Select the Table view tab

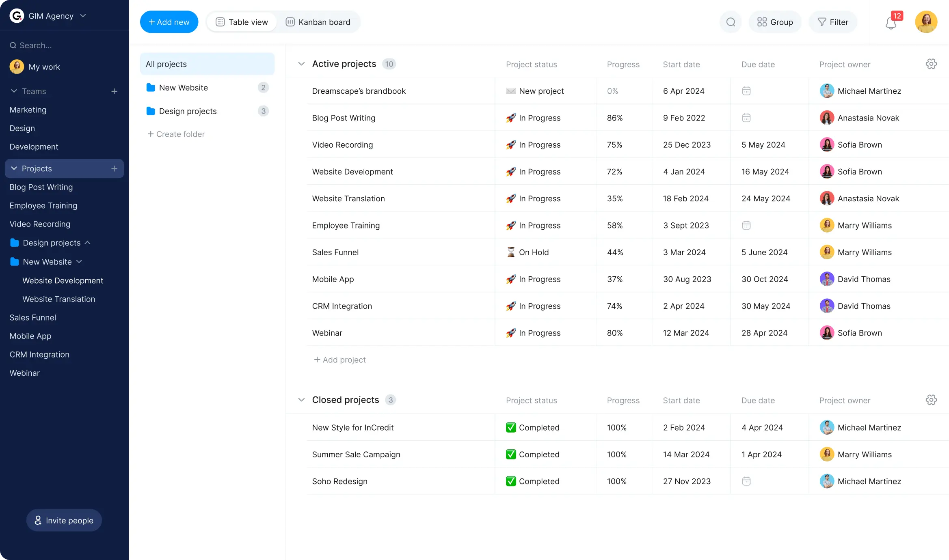click(x=242, y=22)
